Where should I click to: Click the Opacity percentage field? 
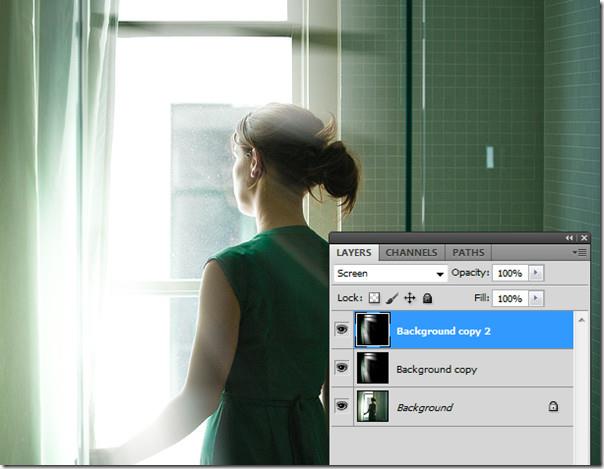point(508,273)
